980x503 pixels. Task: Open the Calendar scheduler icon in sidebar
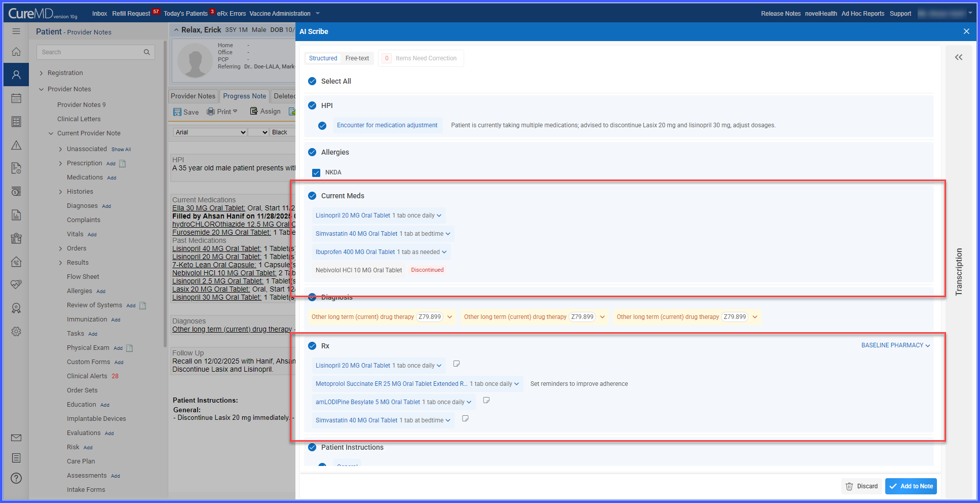(x=16, y=98)
